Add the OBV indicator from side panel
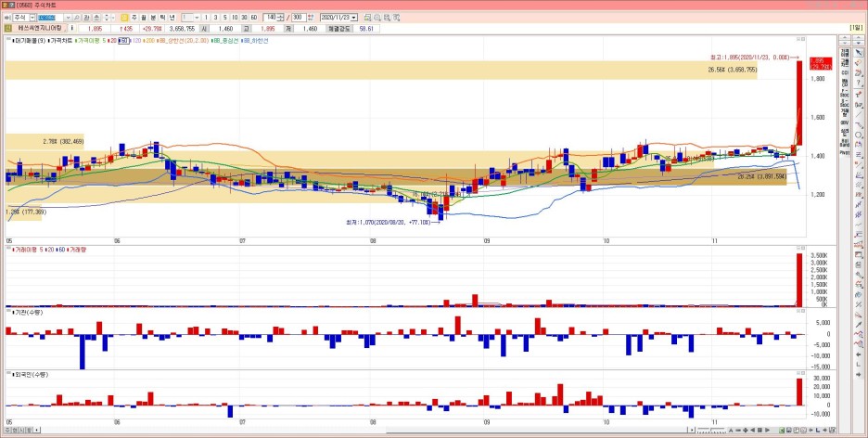The height and width of the screenshot is (438, 868). (x=844, y=122)
